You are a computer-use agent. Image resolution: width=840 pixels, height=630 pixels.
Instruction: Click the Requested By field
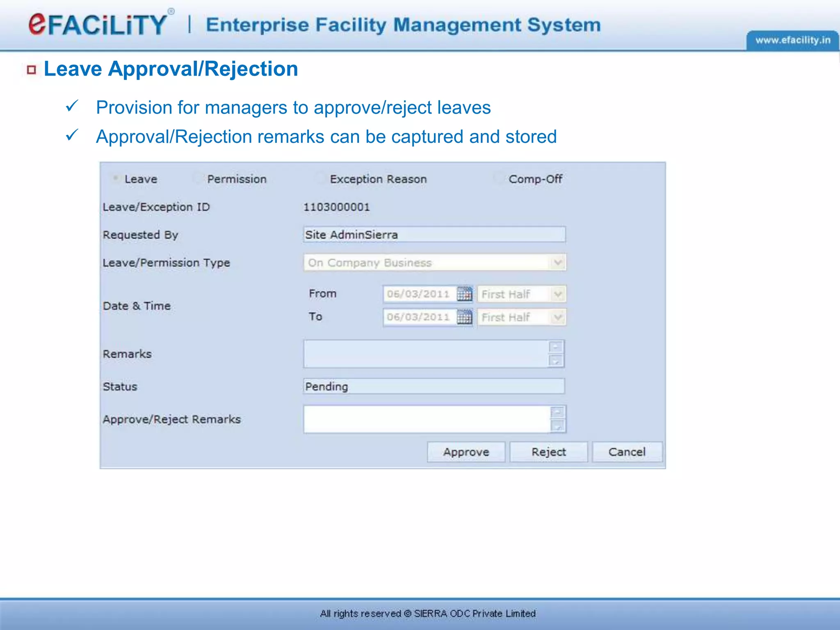coord(434,235)
